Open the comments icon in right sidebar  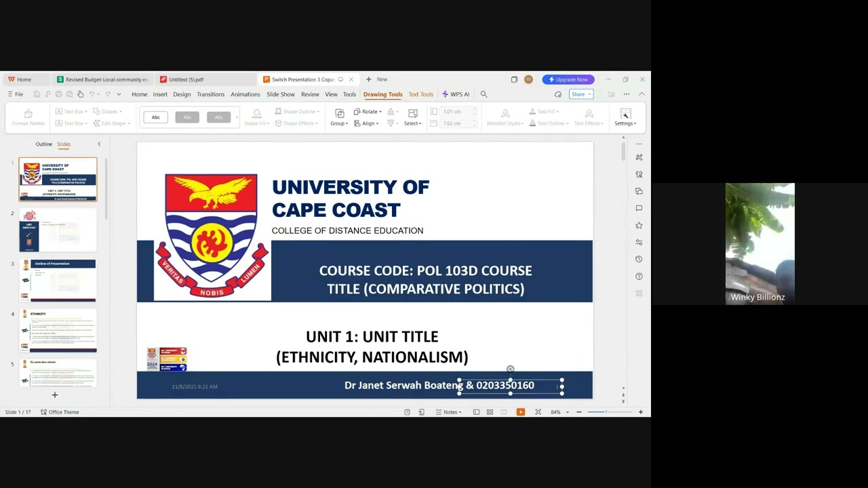(x=639, y=208)
